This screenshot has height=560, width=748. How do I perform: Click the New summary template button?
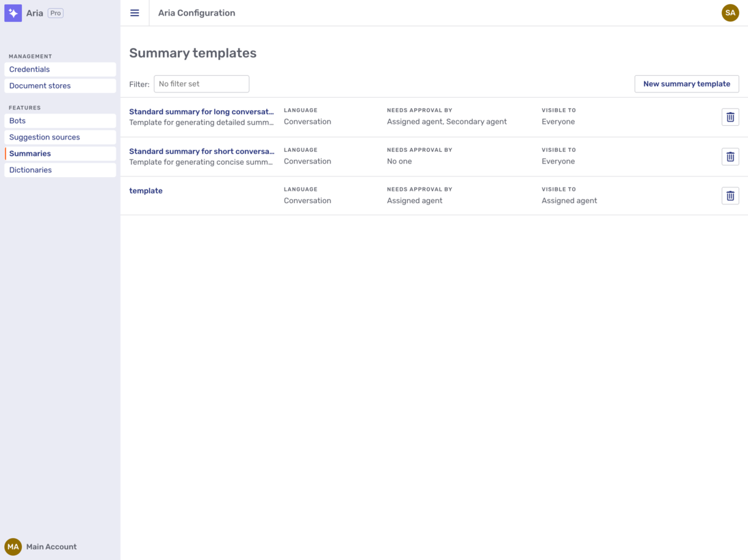686,83
